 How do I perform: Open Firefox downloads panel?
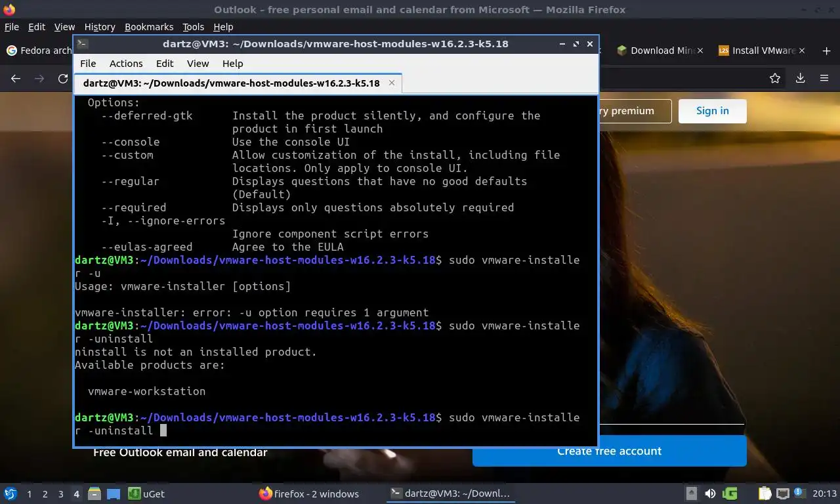(x=800, y=78)
